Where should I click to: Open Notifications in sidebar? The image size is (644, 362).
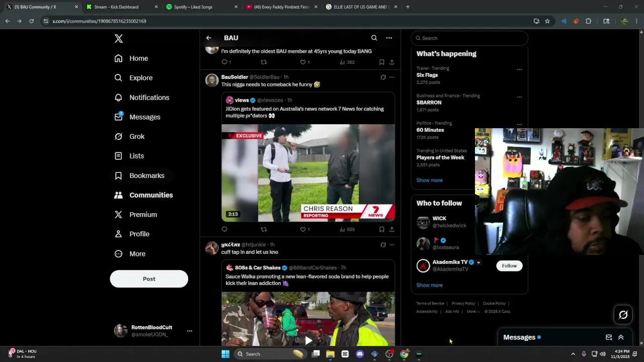142,98
